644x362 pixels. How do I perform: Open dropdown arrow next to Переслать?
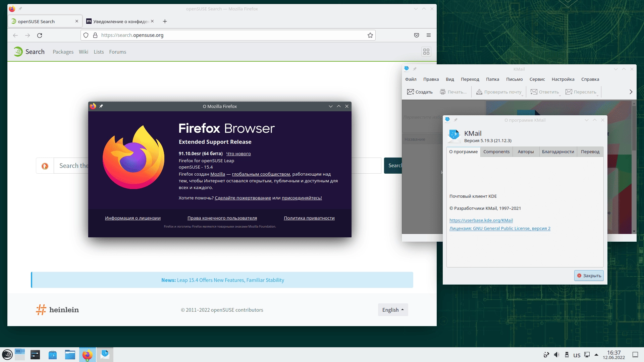pos(598,95)
